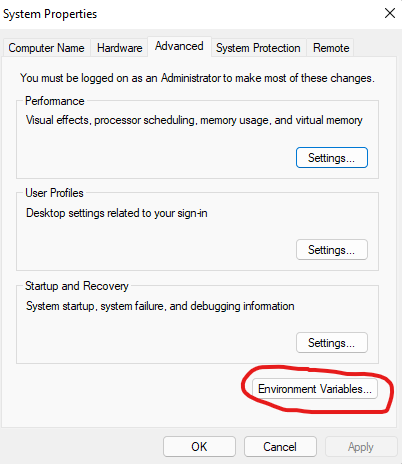Viewport: 402px width, 464px height.
Task: Switch to the Computer Name tab
Action: point(46,48)
